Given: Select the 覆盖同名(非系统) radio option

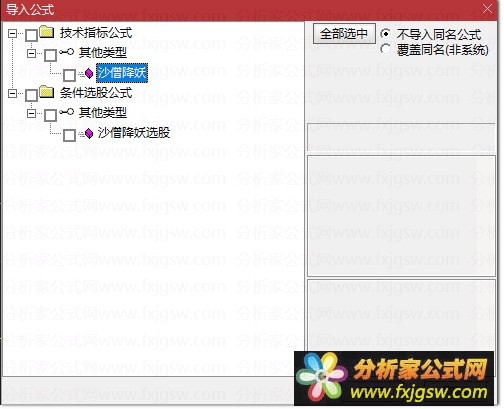Looking at the screenshot, I should coord(385,49).
